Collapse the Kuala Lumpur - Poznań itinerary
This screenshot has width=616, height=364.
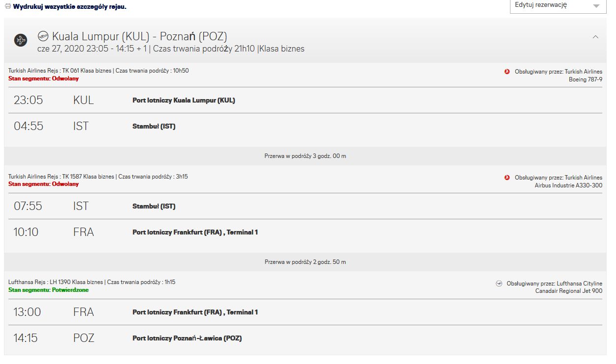(x=595, y=37)
